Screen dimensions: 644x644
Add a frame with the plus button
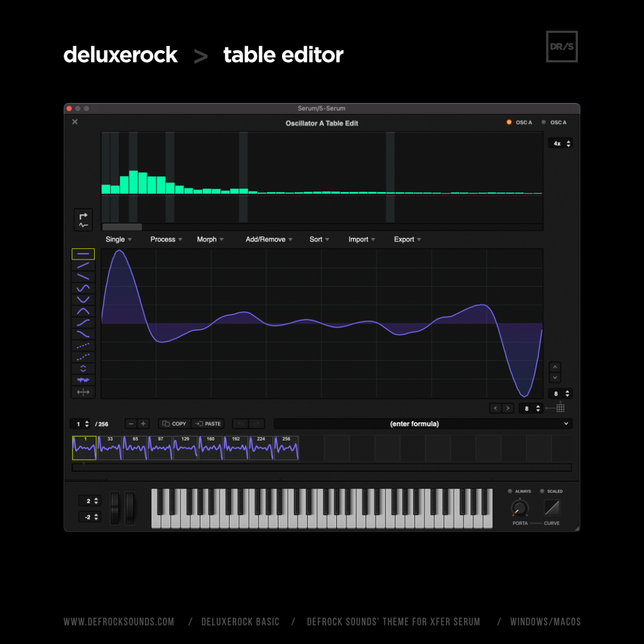[x=143, y=424]
